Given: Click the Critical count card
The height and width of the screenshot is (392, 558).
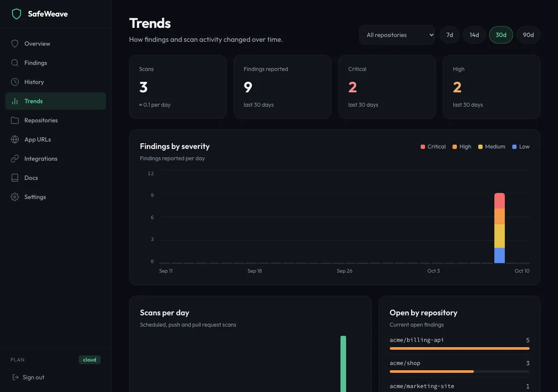Looking at the screenshot, I should coord(387,87).
